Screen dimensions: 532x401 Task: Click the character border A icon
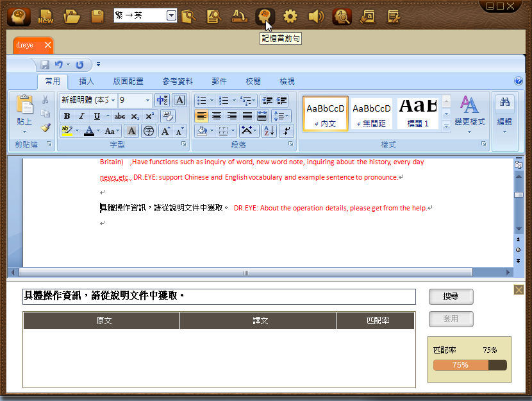pos(179,100)
